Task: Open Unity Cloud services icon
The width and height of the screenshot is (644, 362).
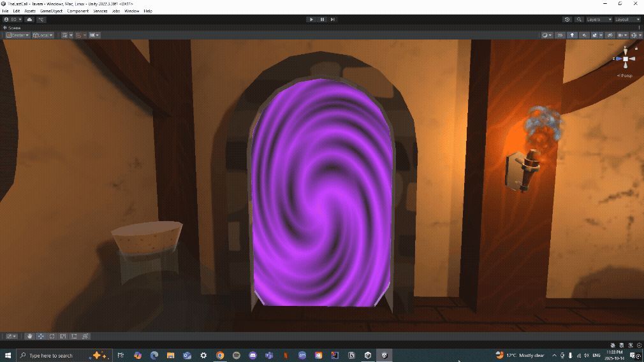Action: (29, 19)
